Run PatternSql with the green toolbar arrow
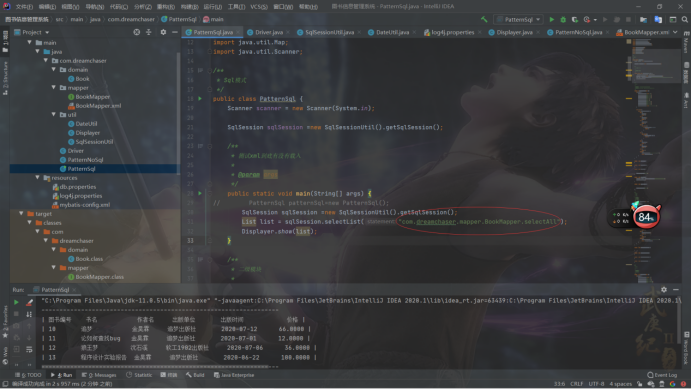The image size is (692, 389). click(x=552, y=19)
